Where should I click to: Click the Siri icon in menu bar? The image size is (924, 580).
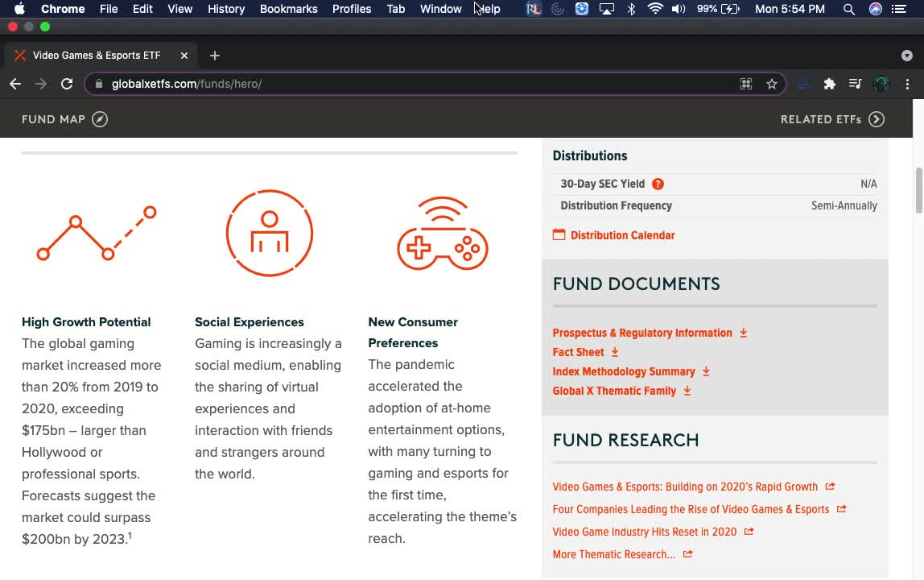pos(876,9)
